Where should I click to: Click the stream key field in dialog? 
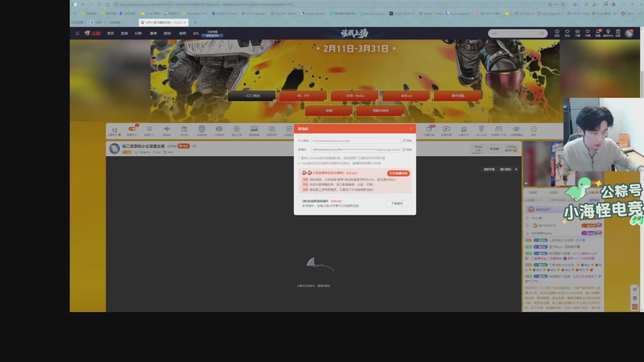click(x=356, y=150)
